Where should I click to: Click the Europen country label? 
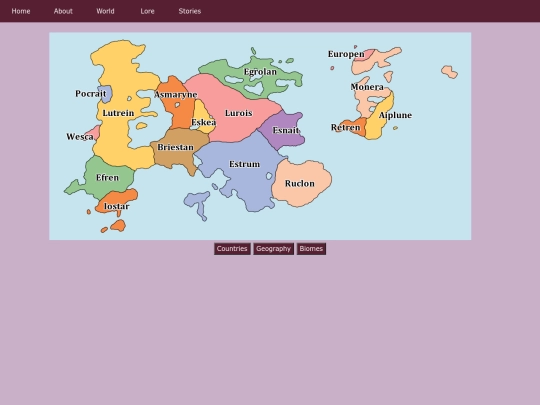pyautogui.click(x=346, y=54)
